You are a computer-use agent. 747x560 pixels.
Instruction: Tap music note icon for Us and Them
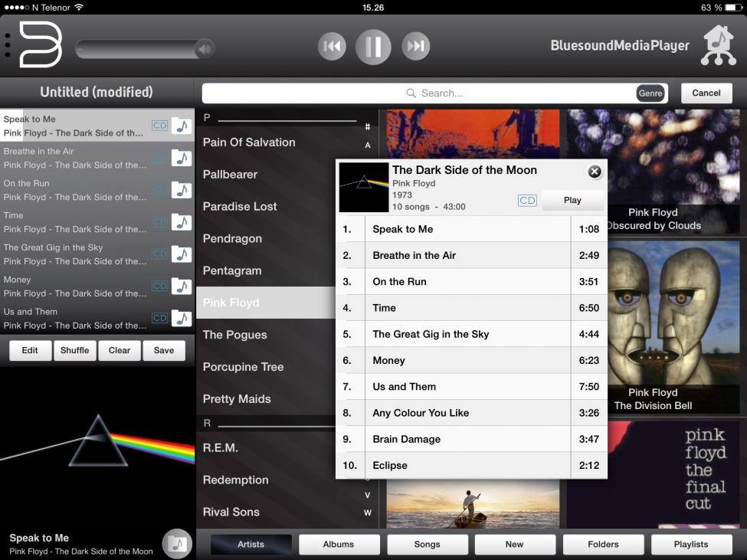(182, 319)
